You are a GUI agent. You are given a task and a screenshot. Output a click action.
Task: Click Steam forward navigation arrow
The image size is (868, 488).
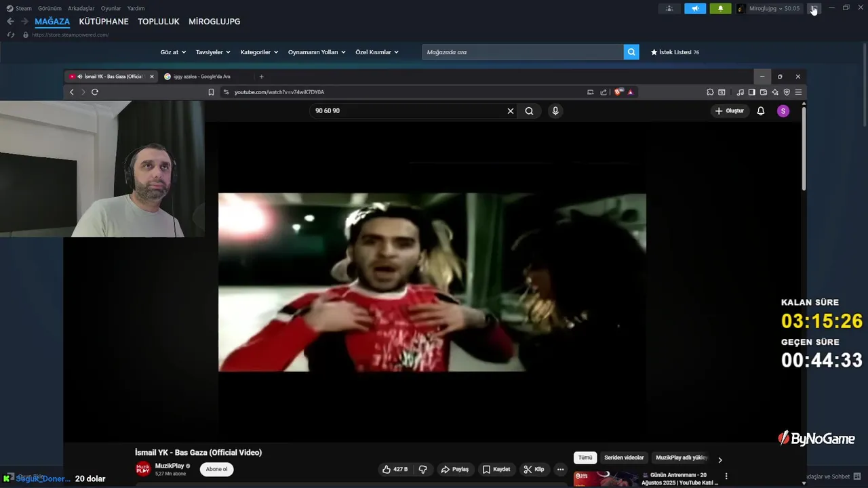(24, 22)
